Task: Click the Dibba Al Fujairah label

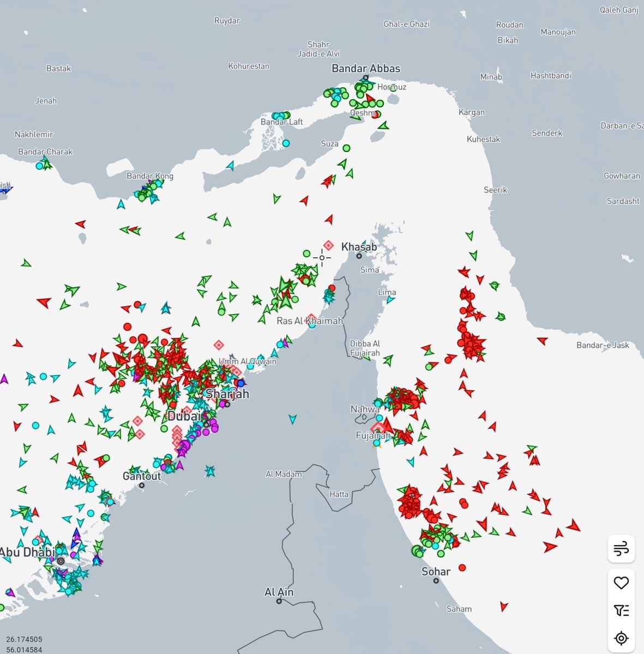Action: coord(365,348)
